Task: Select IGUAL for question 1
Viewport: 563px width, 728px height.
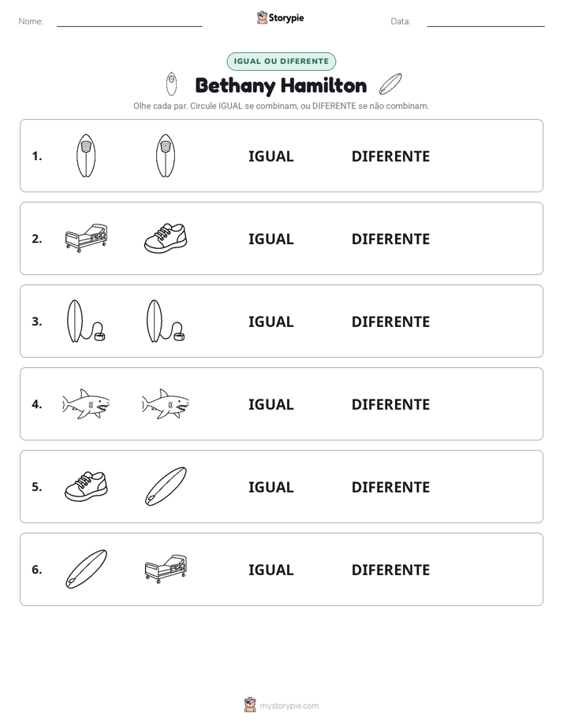Action: coord(270,157)
